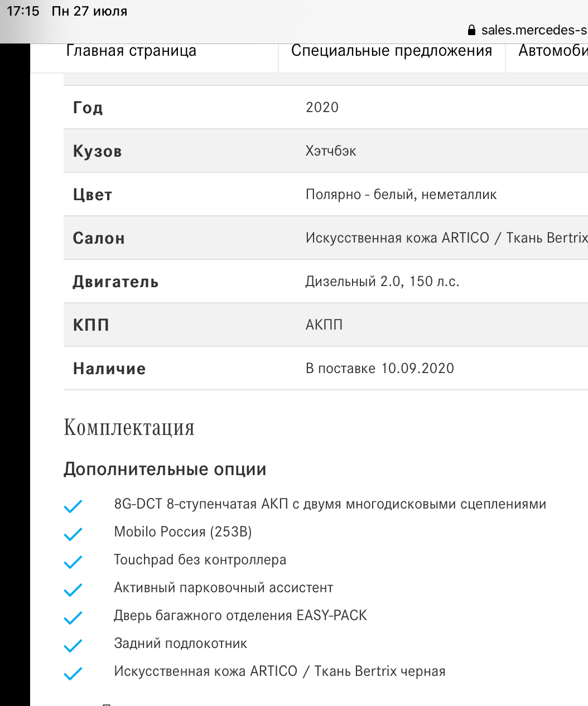Click checkmark beside Touchpad без контроллера

click(x=73, y=562)
